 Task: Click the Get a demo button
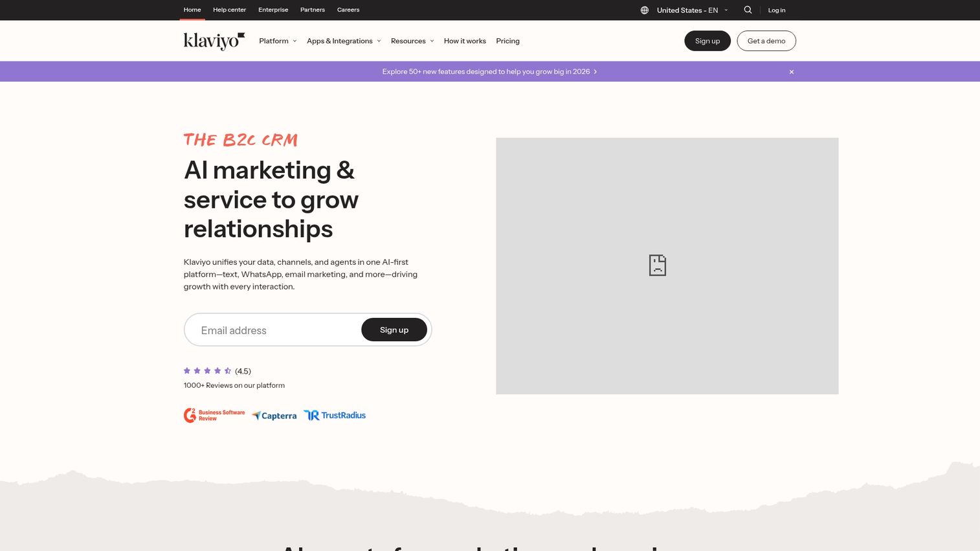point(766,41)
